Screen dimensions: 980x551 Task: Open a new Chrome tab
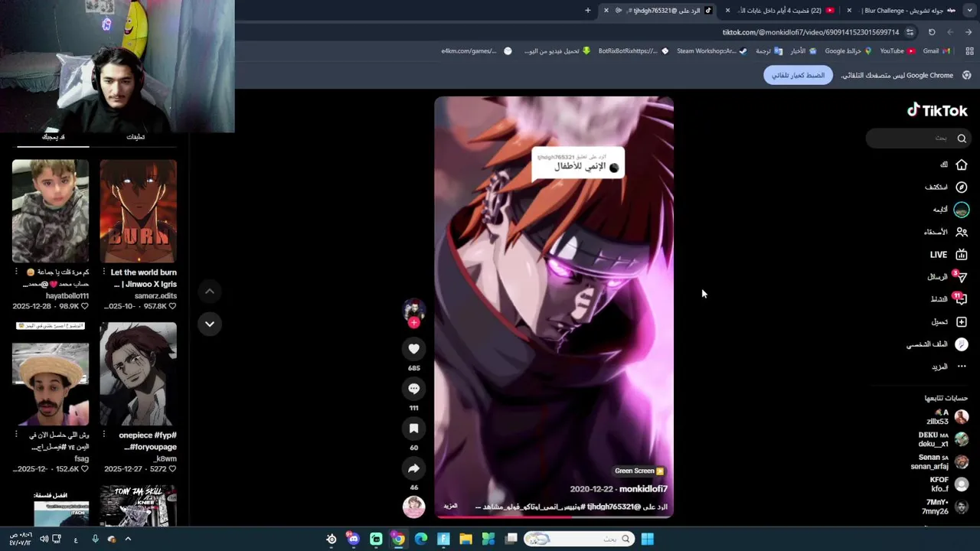pos(587,11)
